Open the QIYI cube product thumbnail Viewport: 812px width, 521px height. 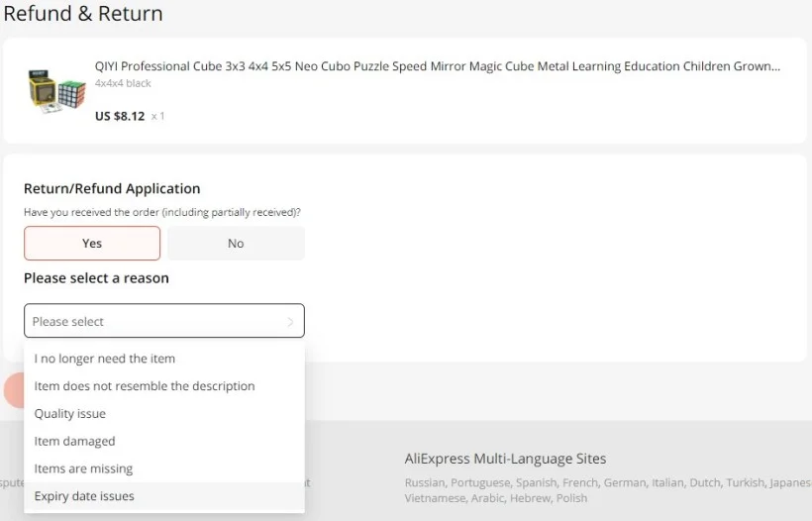(x=57, y=91)
